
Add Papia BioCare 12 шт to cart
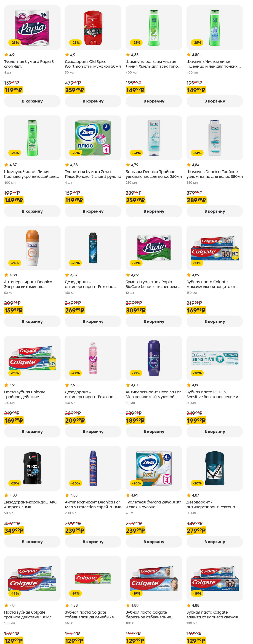click(x=154, y=321)
